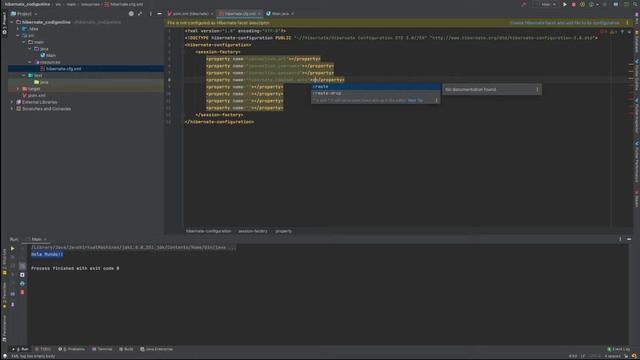This screenshot has height=360, width=640.
Task: Click the create Hibernate facet link in the banner
Action: [564, 23]
